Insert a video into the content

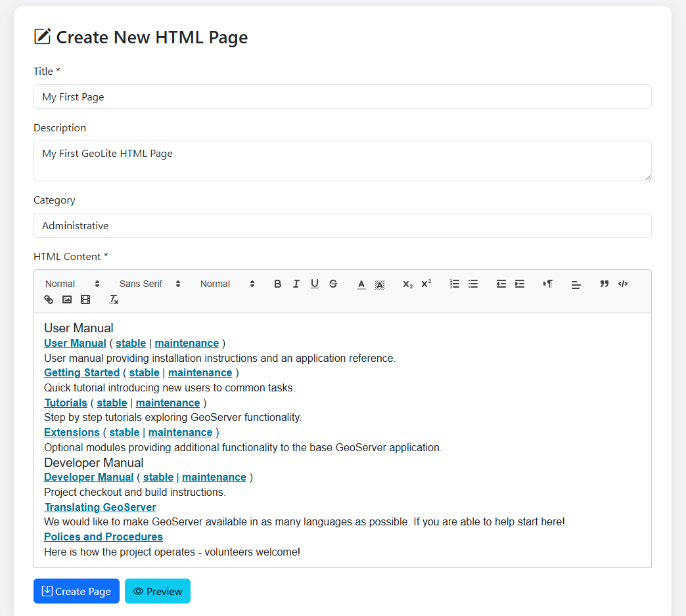click(x=85, y=299)
